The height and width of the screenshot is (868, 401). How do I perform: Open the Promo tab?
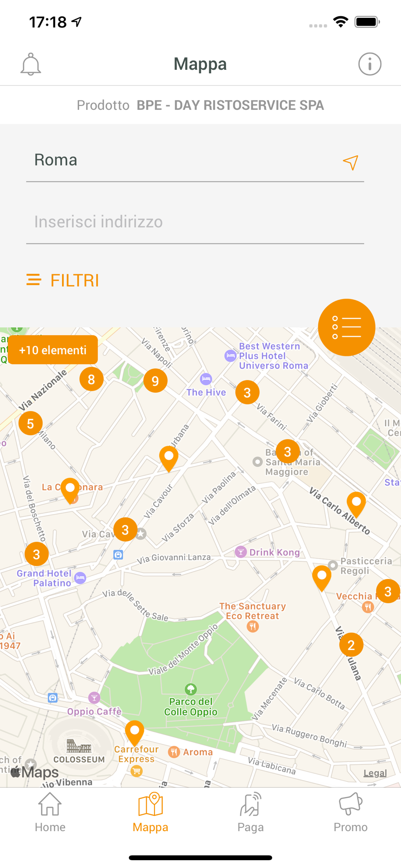pyautogui.click(x=351, y=812)
